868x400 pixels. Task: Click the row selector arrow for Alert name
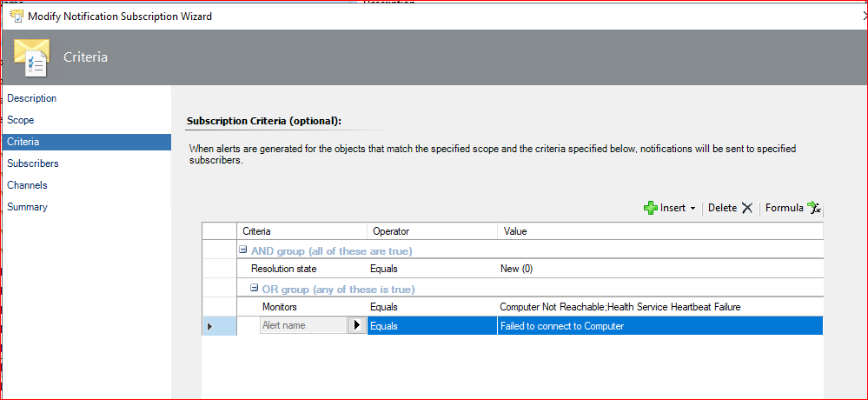point(209,326)
